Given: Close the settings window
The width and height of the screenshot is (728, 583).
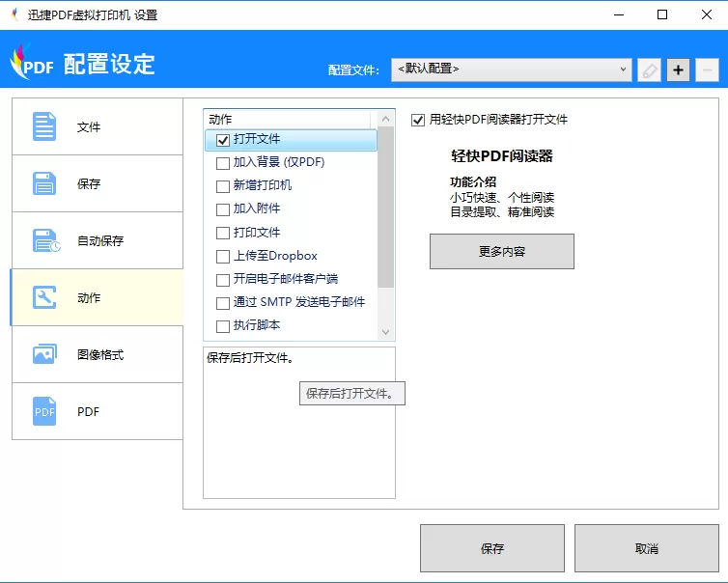Looking at the screenshot, I should click(x=707, y=14).
